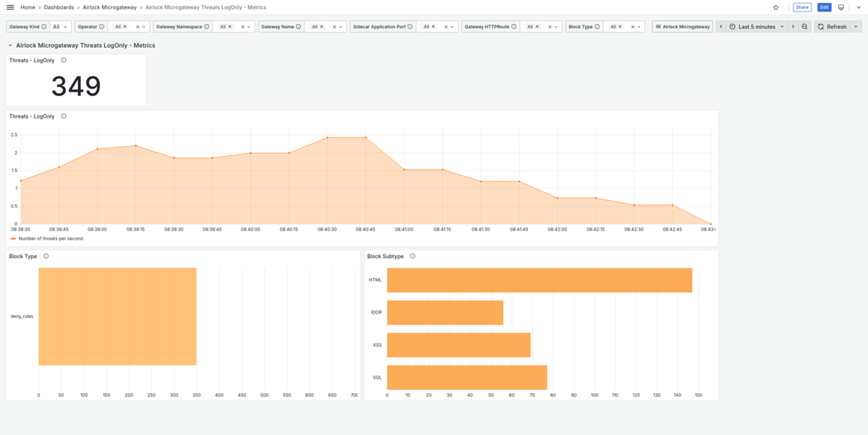Star this dashboard as favorite
Screen dimensions: 868x435
click(776, 7)
